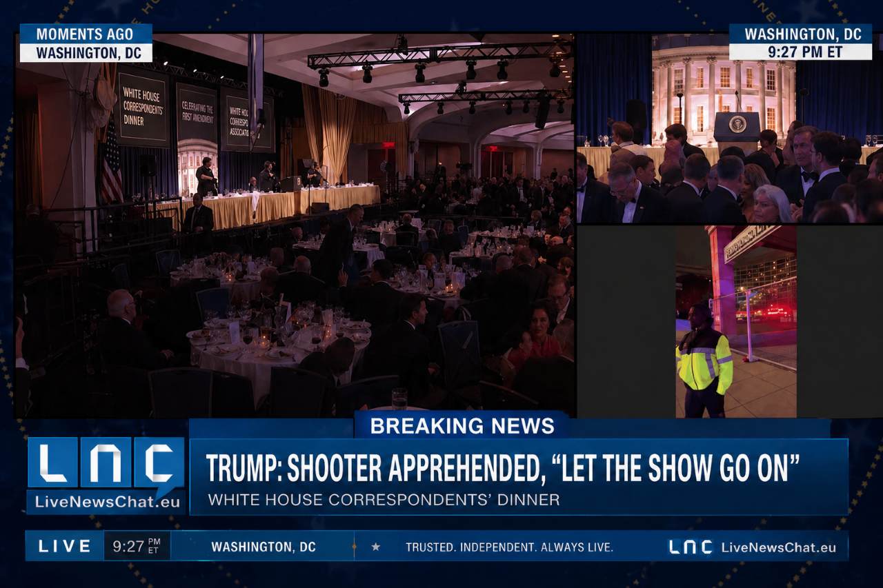Click the MOMENTS AGO label
The image size is (883, 588).
click(x=86, y=34)
